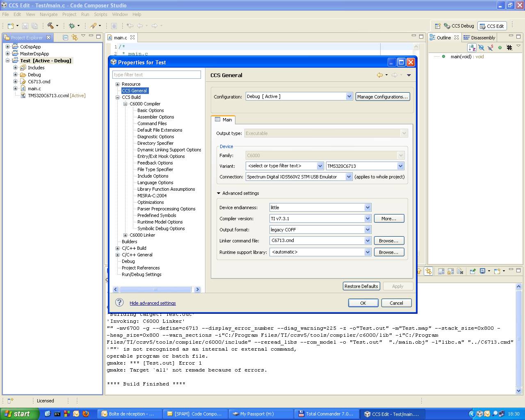This screenshot has width=525, height=420.
Task: Open the Output format dropdown
Action: [x=367, y=229]
